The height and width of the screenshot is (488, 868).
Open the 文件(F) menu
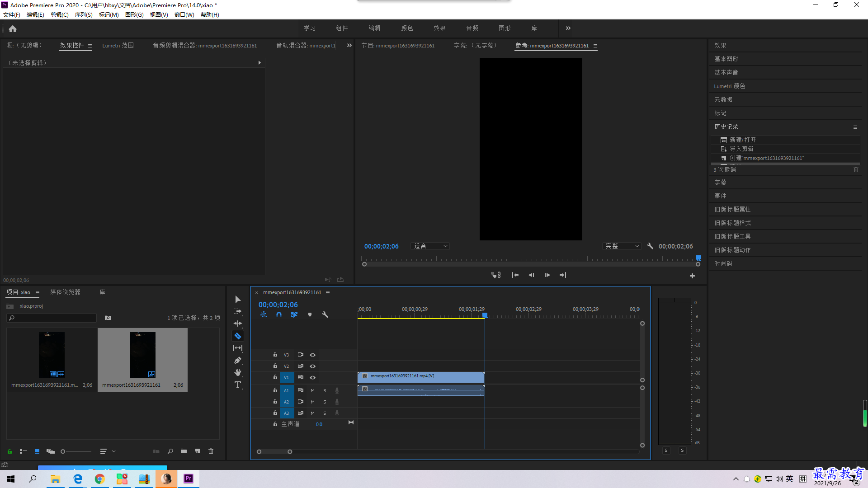(12, 15)
